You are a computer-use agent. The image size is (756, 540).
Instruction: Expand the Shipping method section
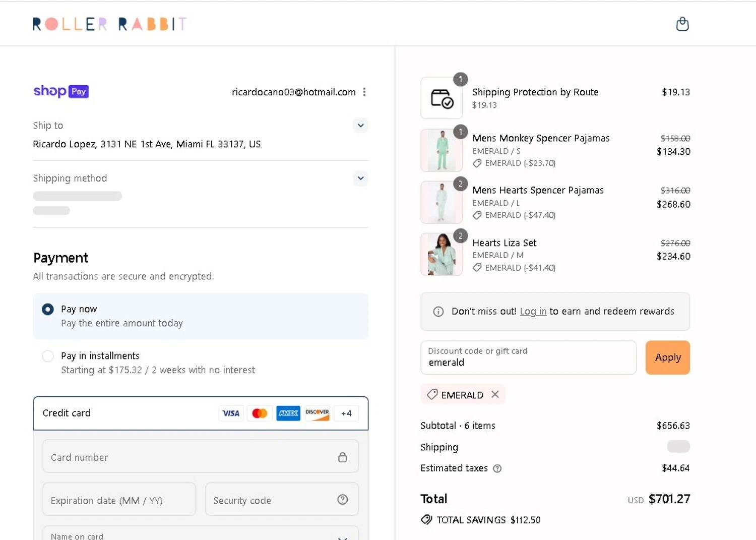coord(360,178)
